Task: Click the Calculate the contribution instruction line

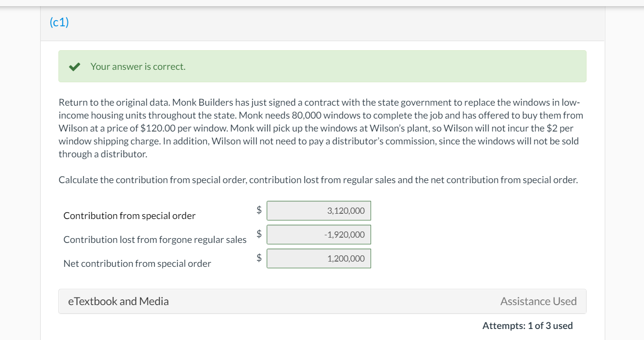Action: (318, 180)
